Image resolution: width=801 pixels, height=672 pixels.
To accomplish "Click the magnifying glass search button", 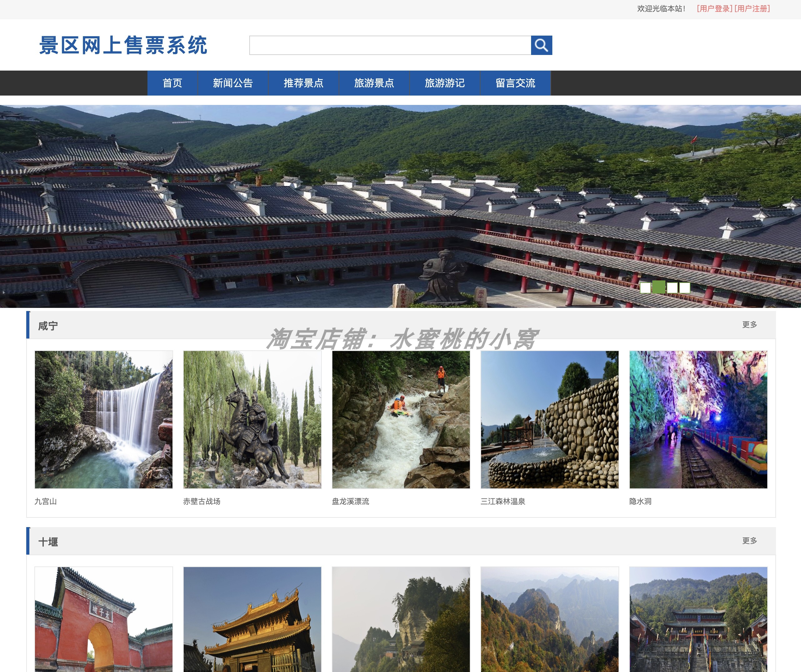I will (541, 45).
